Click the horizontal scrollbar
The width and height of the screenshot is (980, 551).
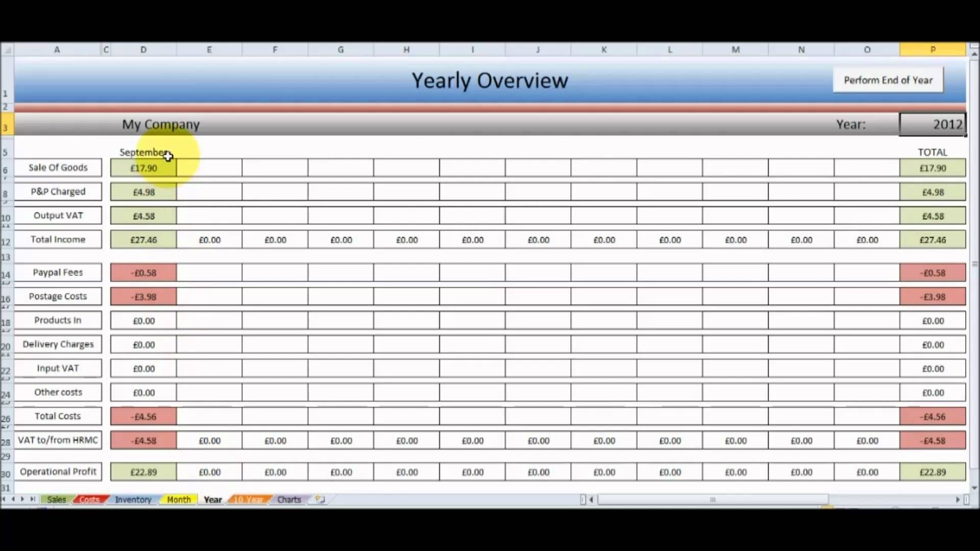tap(712, 499)
